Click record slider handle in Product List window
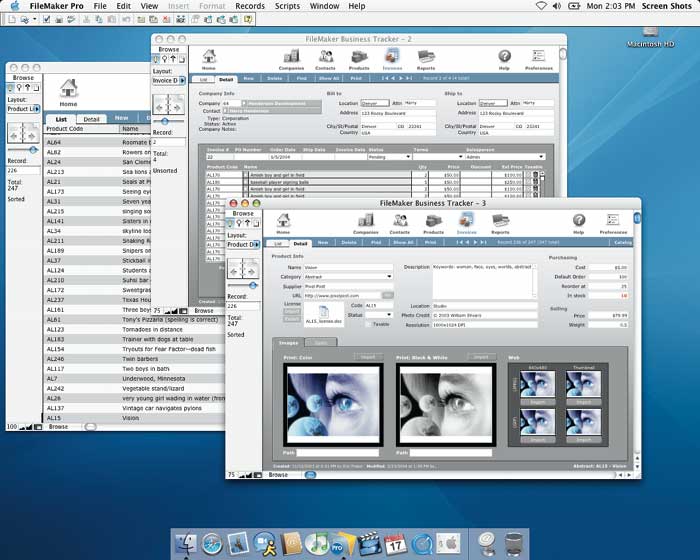 [33, 150]
